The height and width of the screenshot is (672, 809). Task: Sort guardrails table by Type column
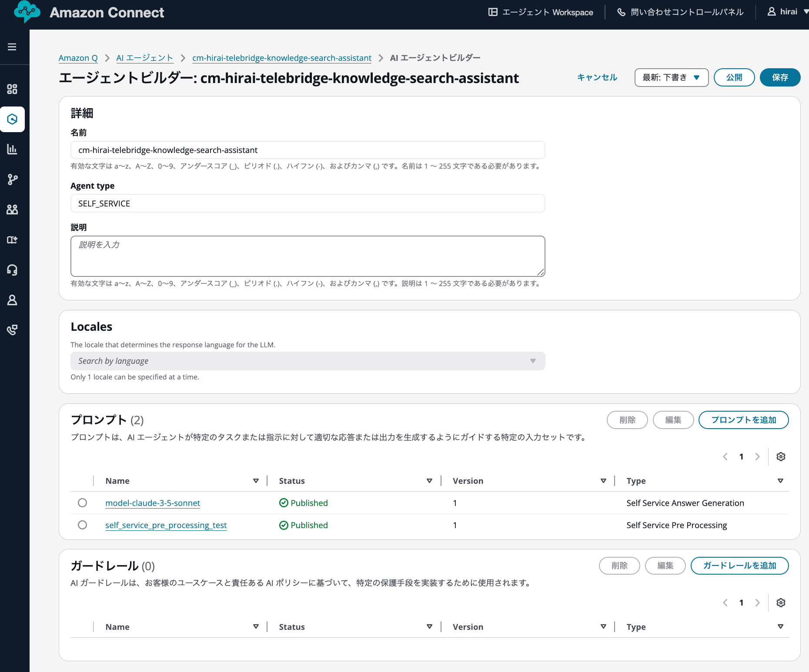tap(780, 627)
